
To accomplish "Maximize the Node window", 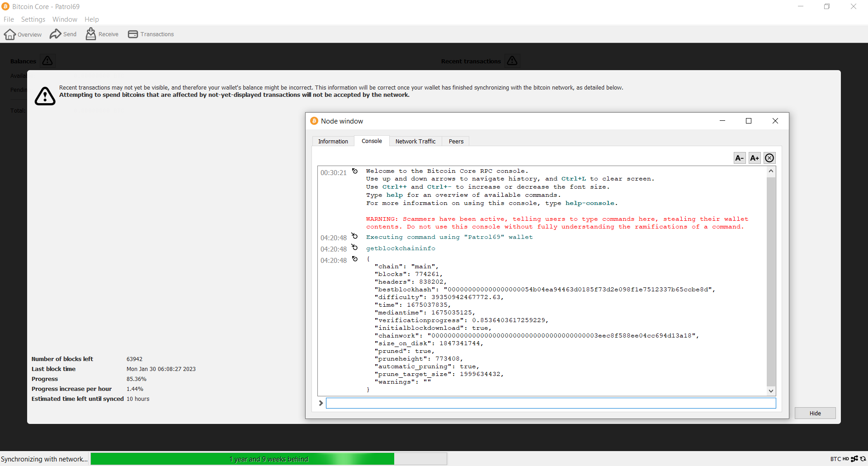I will (x=749, y=121).
